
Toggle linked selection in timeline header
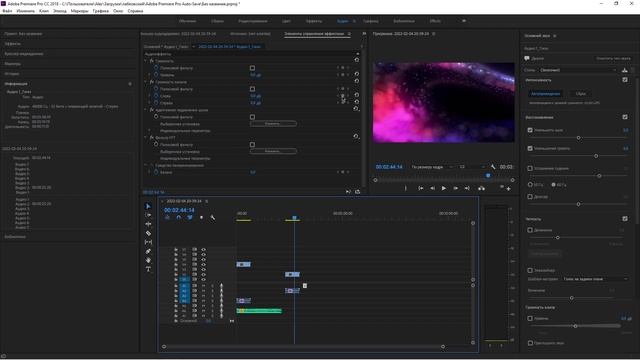[190, 218]
